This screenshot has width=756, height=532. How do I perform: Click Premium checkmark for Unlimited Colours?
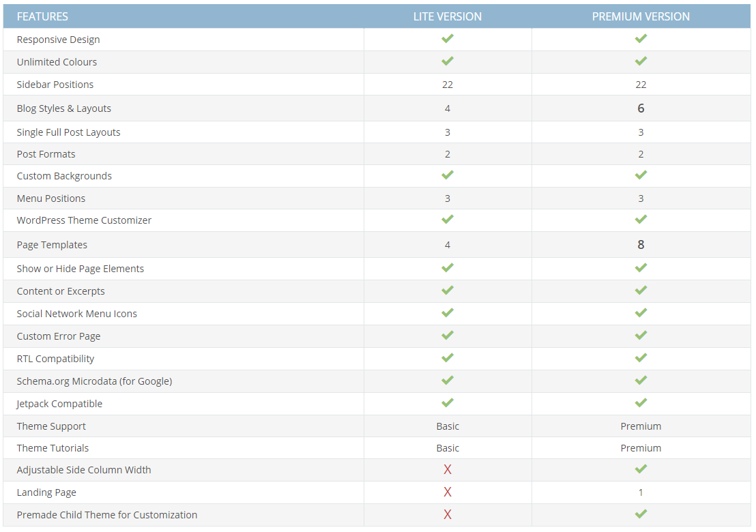[641, 61]
